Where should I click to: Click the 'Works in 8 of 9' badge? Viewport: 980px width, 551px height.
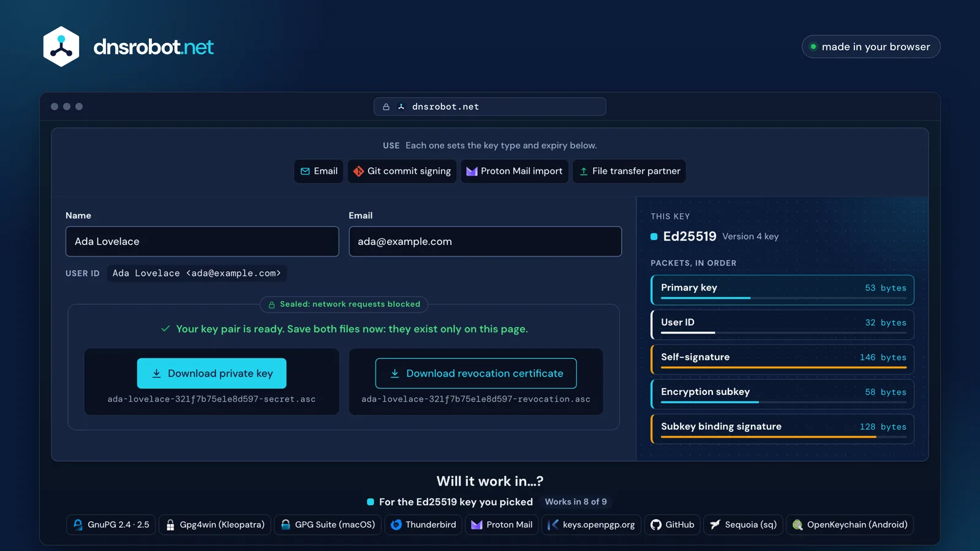pos(576,502)
